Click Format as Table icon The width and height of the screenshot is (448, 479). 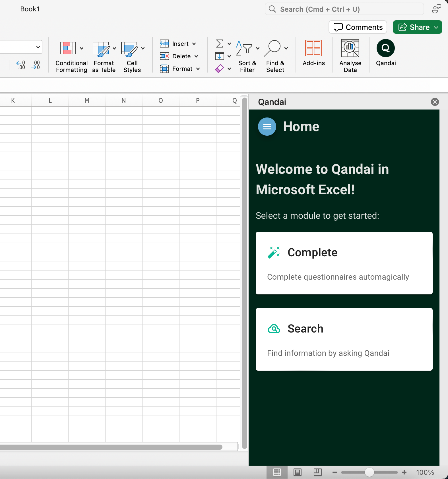click(101, 49)
